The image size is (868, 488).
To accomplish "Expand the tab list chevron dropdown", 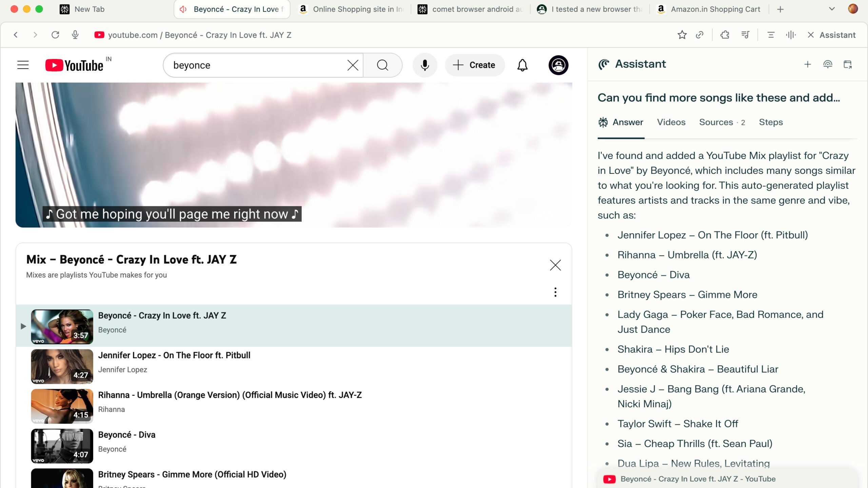I will (831, 9).
